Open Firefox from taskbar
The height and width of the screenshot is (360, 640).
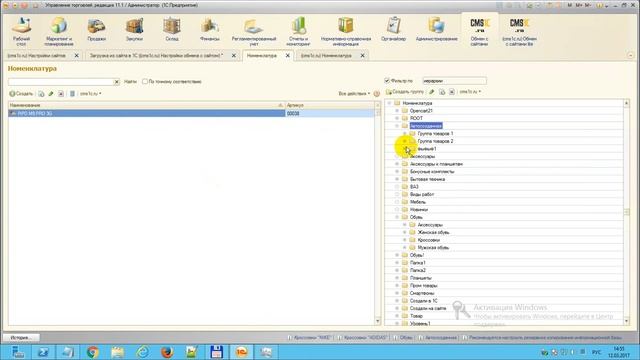[x=167, y=352]
